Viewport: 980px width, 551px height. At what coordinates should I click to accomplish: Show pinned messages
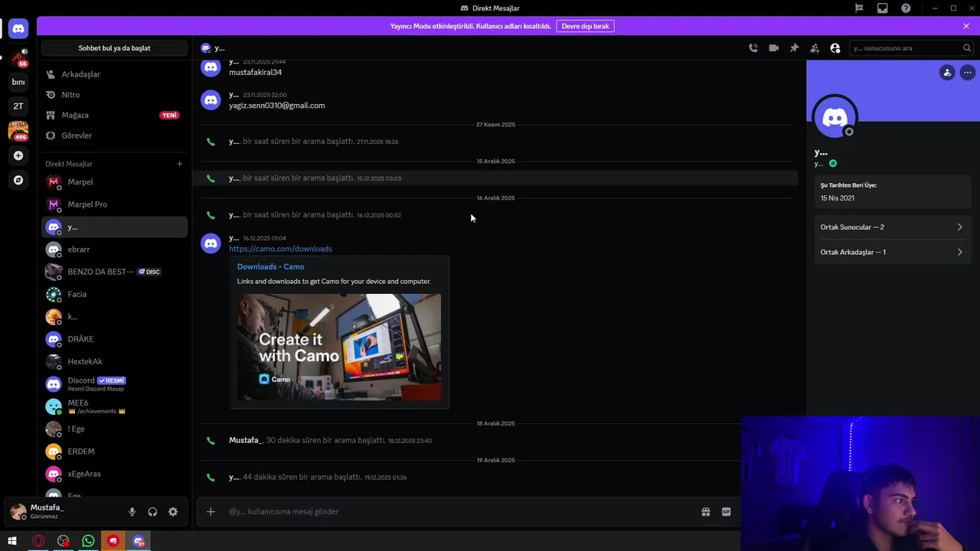coord(794,48)
